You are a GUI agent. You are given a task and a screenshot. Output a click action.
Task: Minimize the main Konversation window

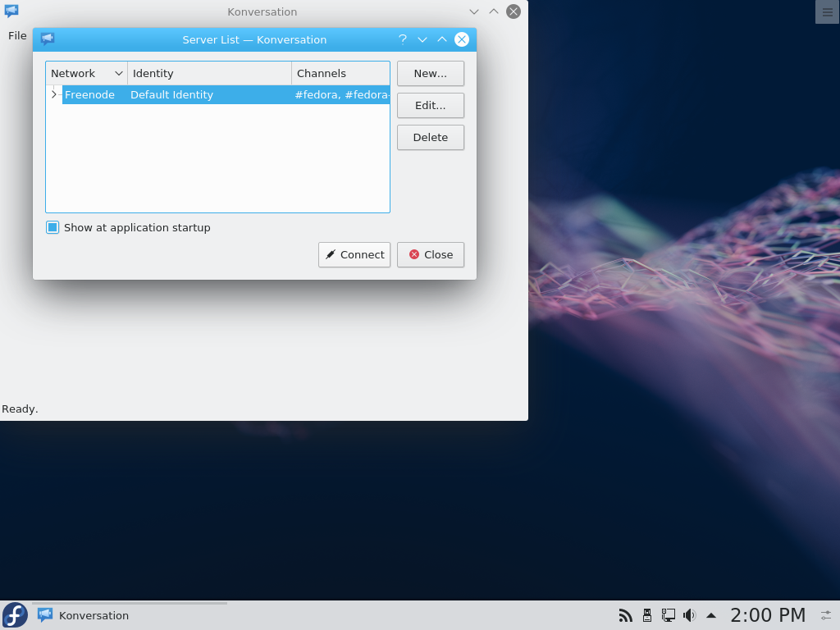click(473, 11)
